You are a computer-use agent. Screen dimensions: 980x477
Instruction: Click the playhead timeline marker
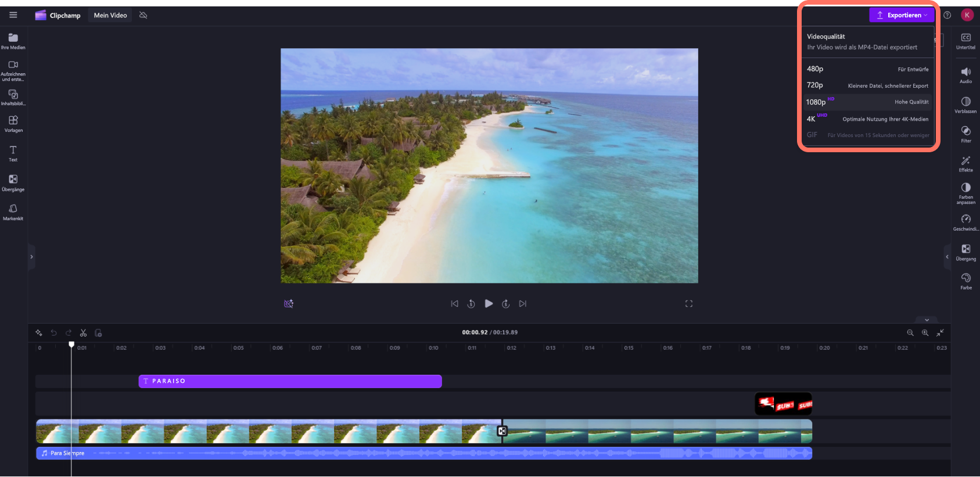pos(71,345)
